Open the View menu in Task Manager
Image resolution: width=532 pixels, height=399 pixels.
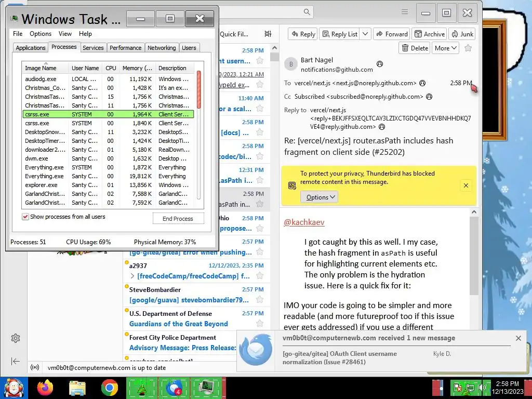point(65,34)
